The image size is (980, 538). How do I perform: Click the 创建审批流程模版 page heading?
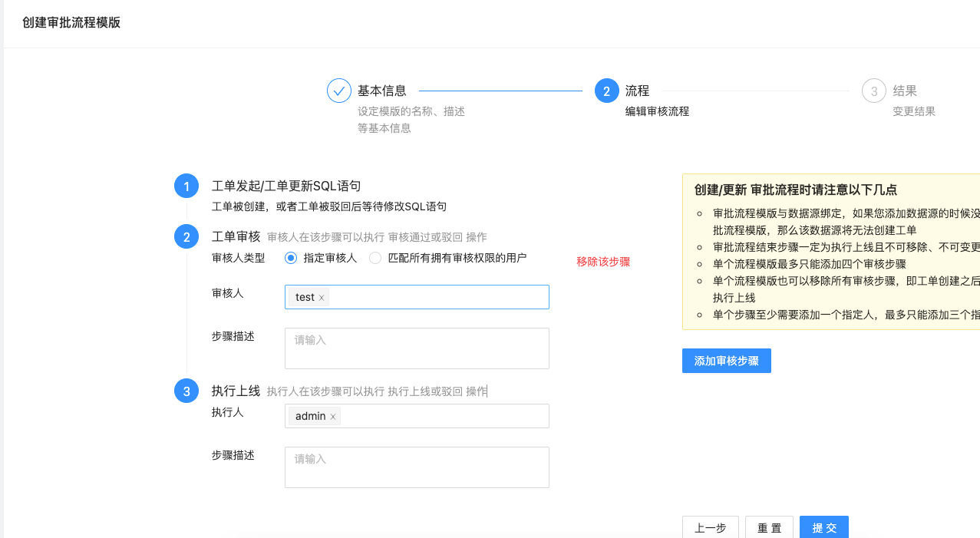[71, 22]
